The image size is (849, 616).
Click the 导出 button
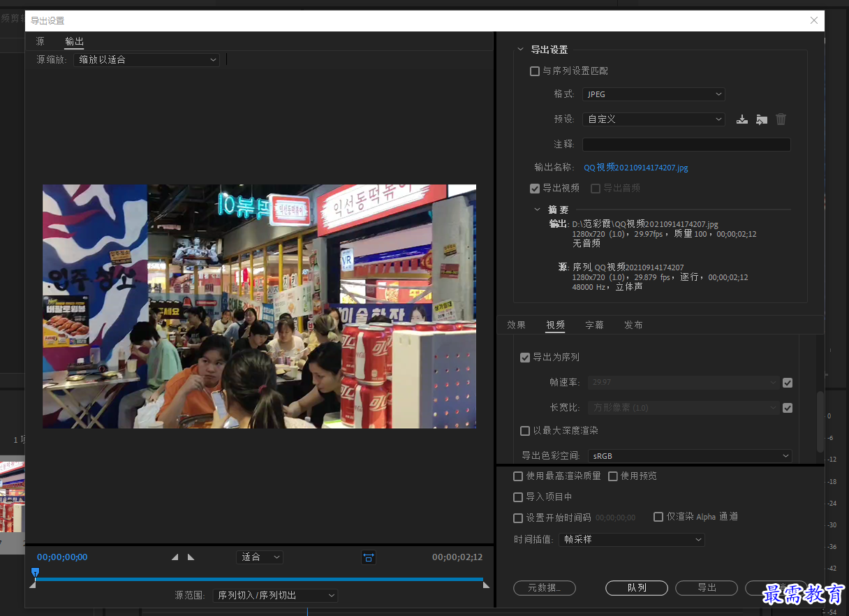[707, 588]
